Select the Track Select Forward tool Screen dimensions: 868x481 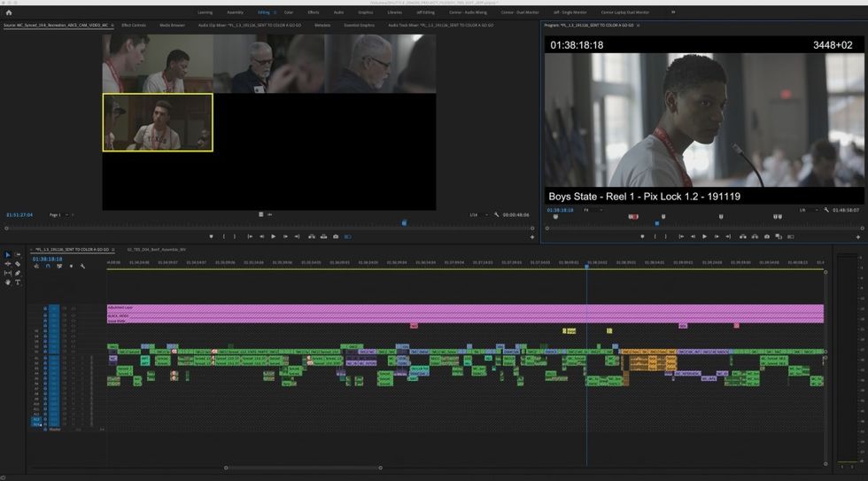[x=18, y=254]
